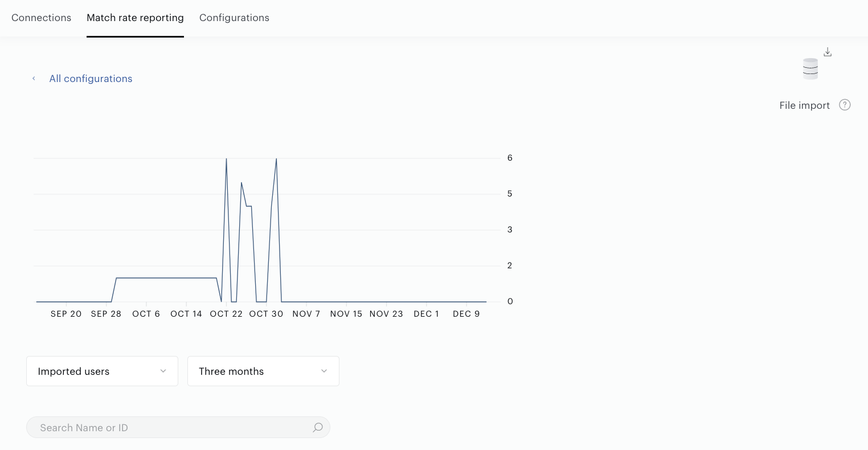The height and width of the screenshot is (450, 868).
Task: Go back to All configurations
Action: pyautogui.click(x=91, y=79)
